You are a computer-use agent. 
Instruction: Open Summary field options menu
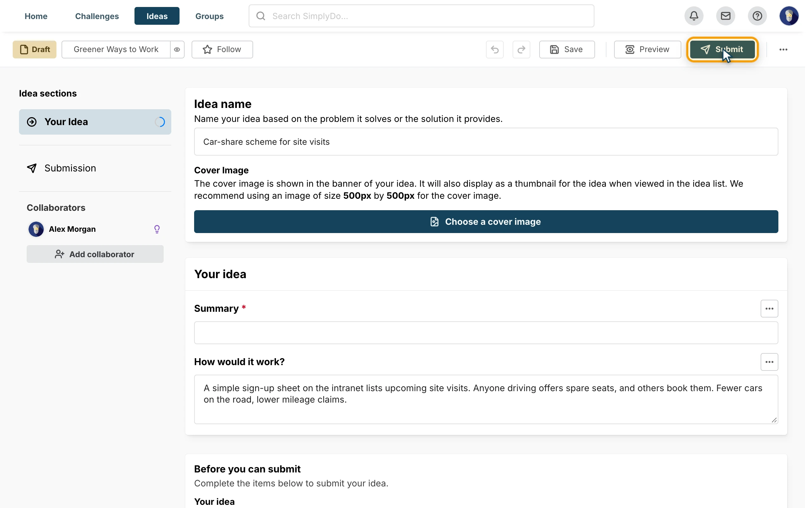769,308
